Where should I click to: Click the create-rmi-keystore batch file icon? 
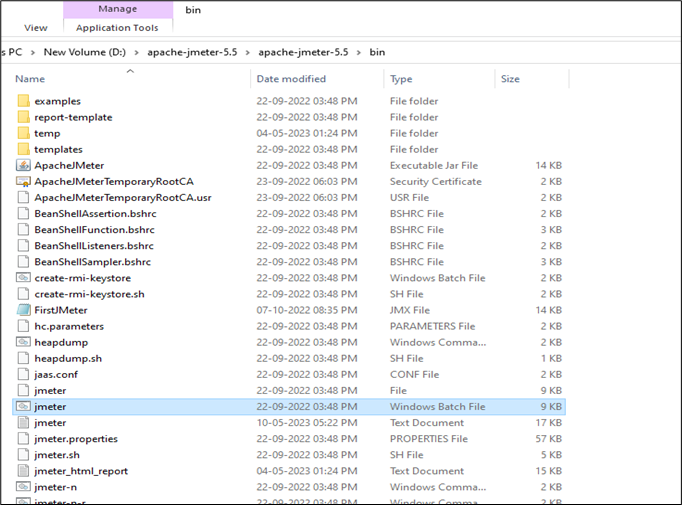(23, 278)
